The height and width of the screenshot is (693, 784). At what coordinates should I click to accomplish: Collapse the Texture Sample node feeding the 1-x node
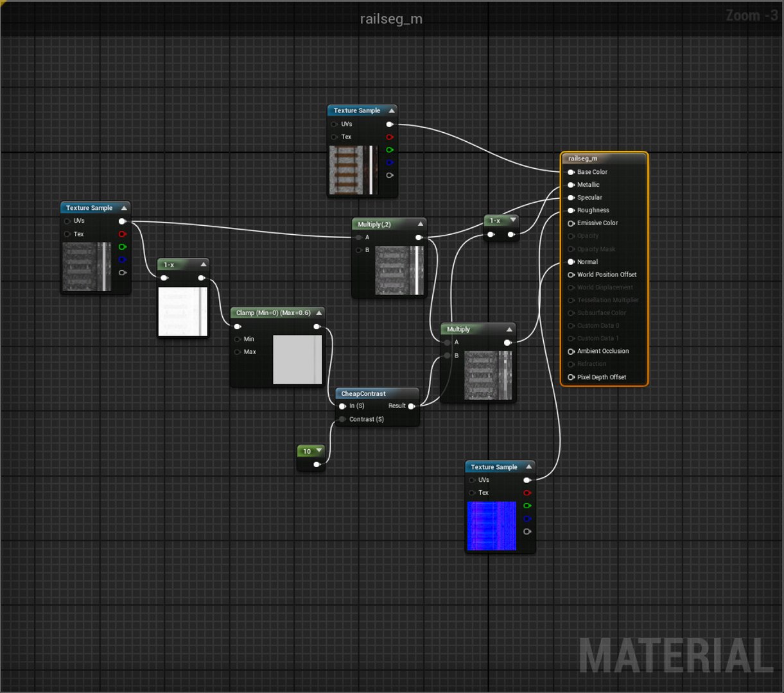pyautogui.click(x=125, y=208)
